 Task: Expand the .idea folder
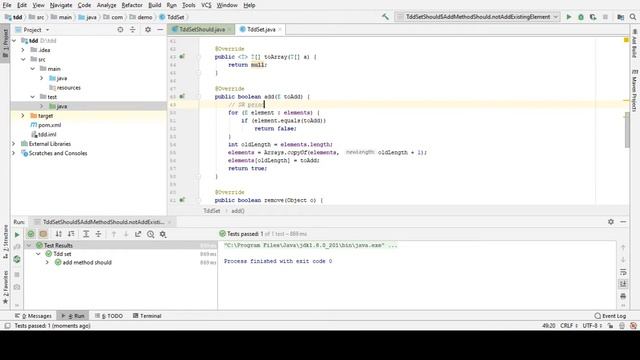pyautogui.click(x=23, y=50)
